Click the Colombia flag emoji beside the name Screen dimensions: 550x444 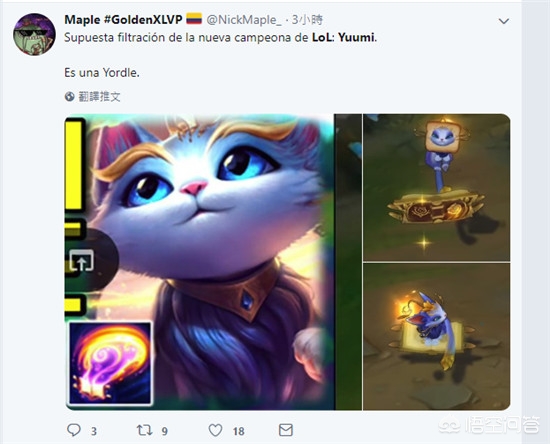pos(194,19)
